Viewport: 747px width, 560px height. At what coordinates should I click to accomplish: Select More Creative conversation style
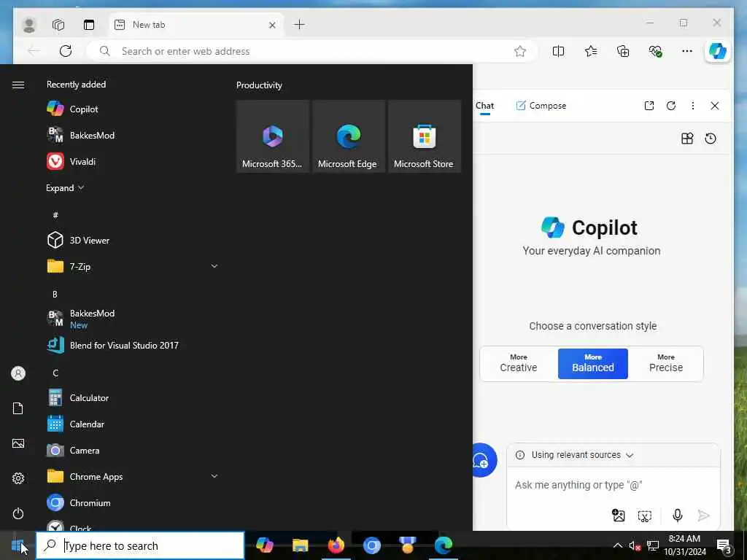tap(519, 364)
